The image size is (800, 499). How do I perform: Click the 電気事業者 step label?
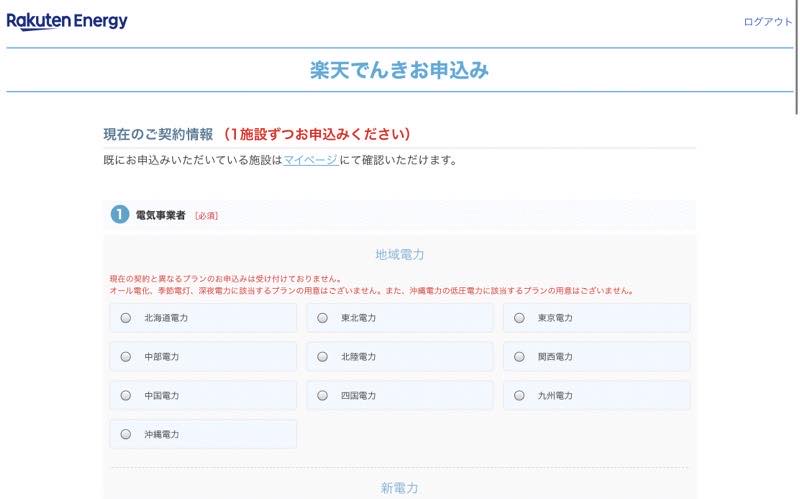(x=160, y=215)
